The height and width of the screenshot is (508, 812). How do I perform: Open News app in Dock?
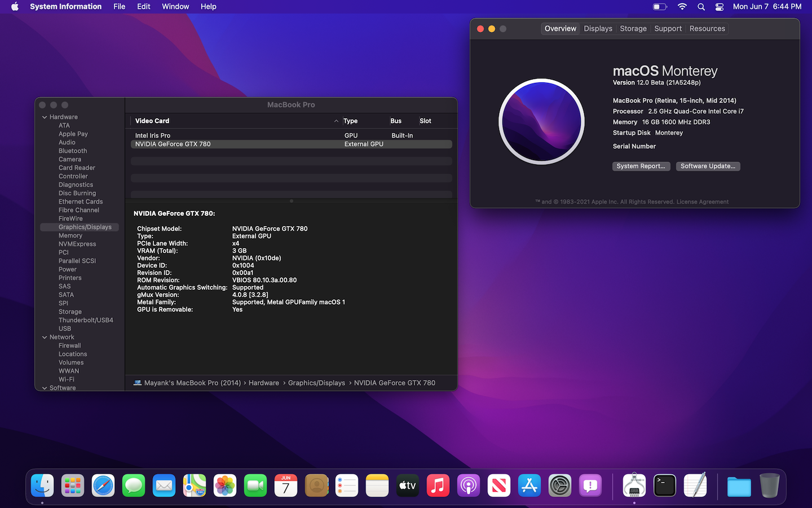click(499, 485)
